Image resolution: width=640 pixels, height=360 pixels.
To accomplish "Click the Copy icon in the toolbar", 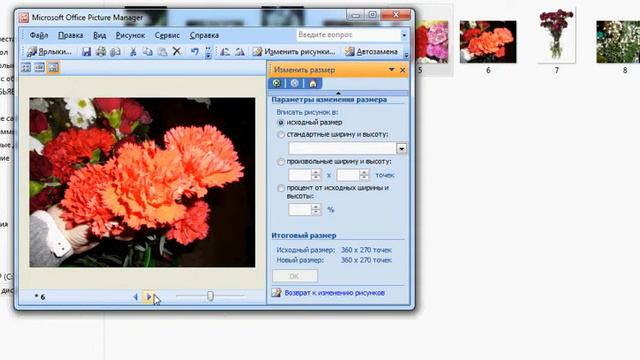I will point(147,52).
